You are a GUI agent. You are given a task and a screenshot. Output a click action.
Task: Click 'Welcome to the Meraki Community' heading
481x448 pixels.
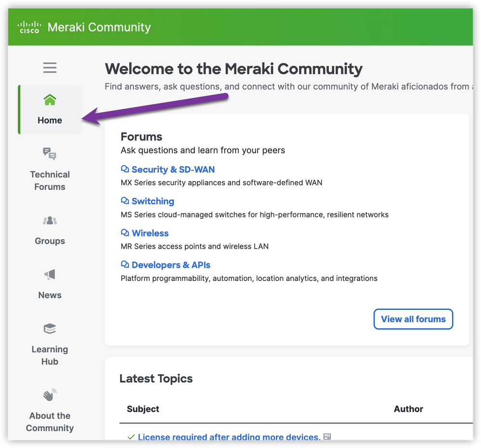pos(234,69)
